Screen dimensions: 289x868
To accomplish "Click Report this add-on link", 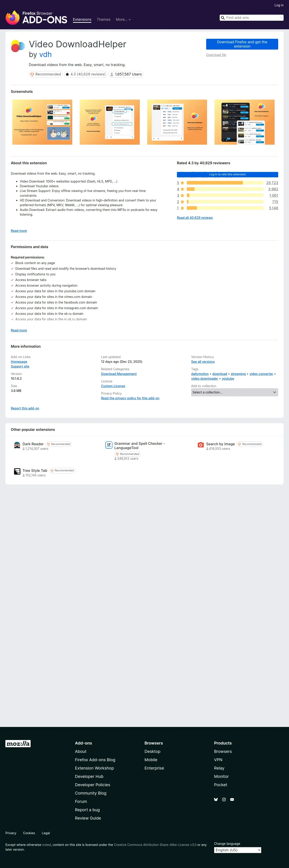I will coord(25,408).
